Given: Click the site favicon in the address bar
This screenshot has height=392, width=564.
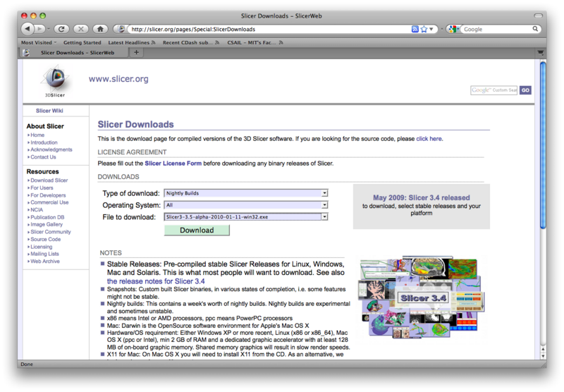Looking at the screenshot, I should [x=121, y=29].
